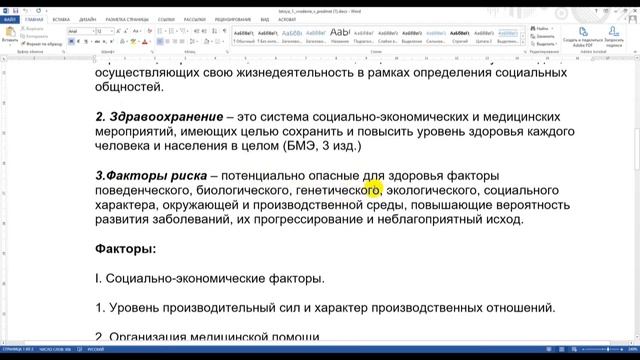Image resolution: width=640 pixels, height=360 pixels.
Task: Toggle superscript formatting
Action: 111,42
